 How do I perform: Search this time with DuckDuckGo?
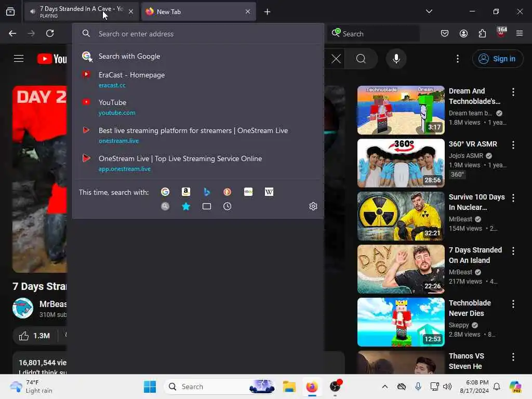tap(228, 192)
